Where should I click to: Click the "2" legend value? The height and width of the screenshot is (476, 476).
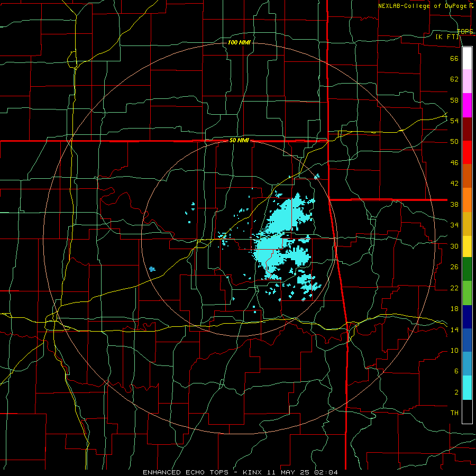pos(456,392)
